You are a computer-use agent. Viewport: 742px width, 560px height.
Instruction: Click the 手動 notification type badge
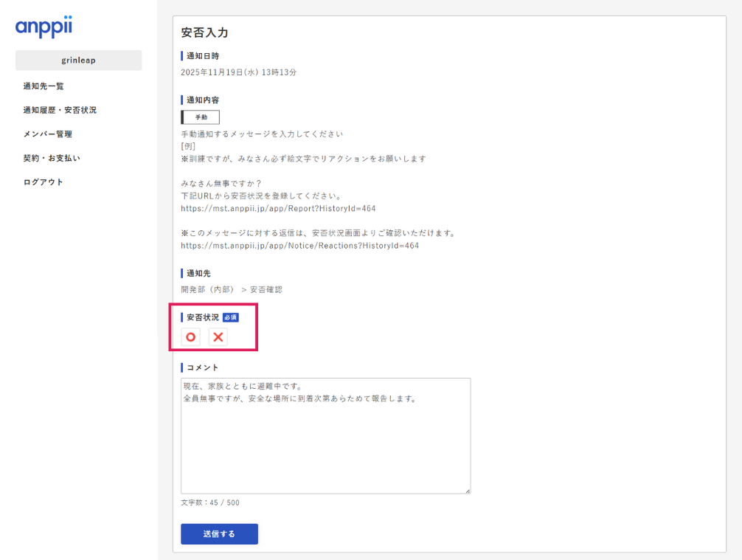(x=201, y=117)
